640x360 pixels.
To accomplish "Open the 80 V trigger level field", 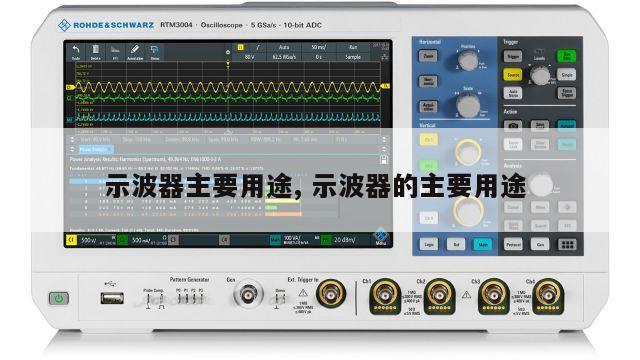I will tap(249, 57).
